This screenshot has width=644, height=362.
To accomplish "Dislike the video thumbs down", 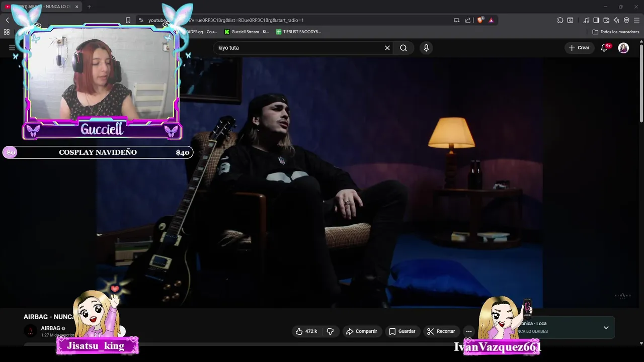I will point(330,331).
